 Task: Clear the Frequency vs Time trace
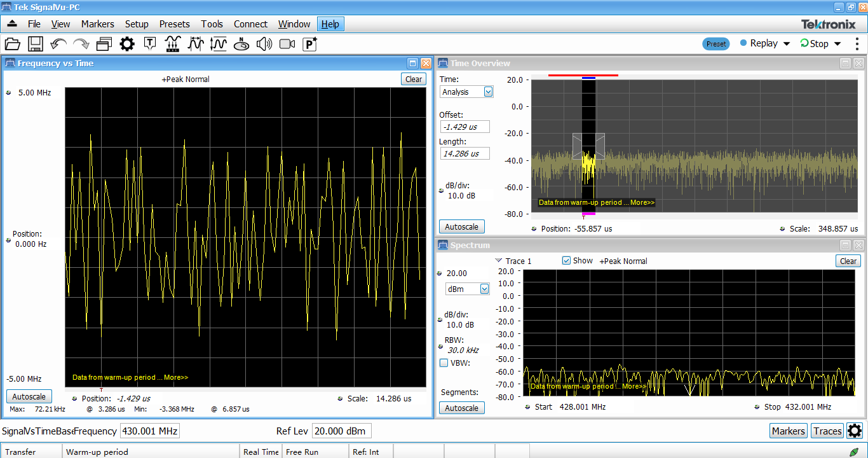(x=414, y=79)
